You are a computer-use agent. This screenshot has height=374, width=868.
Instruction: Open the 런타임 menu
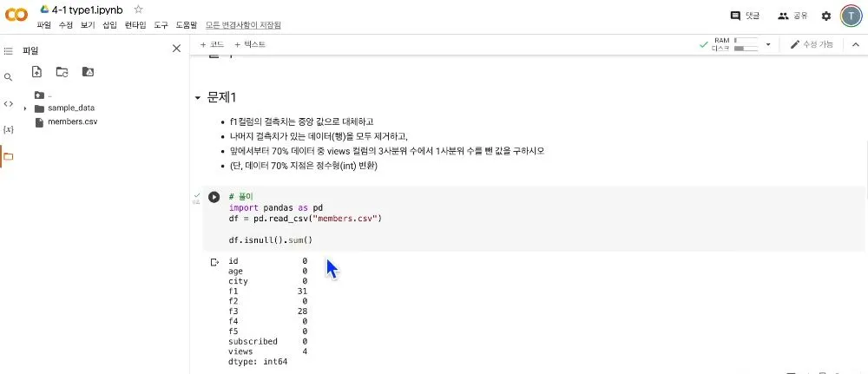[x=135, y=25]
